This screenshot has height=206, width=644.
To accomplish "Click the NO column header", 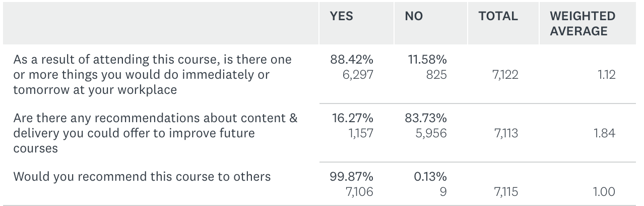I will 414,16.
